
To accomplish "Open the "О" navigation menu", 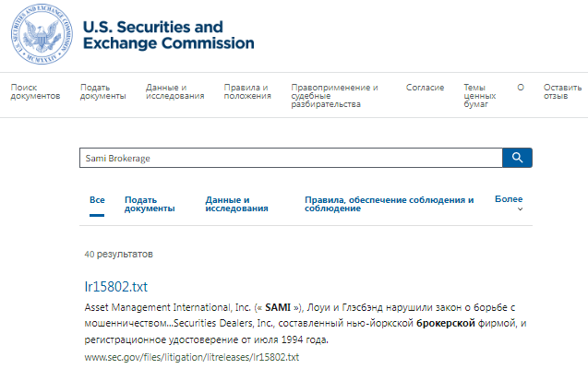I will pyautogui.click(x=521, y=88).
